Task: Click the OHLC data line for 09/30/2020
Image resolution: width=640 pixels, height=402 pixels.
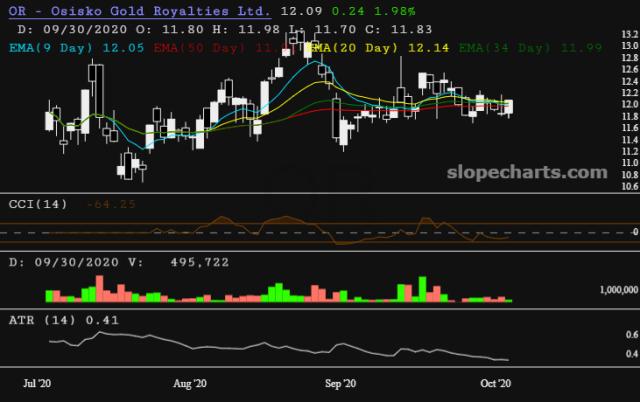Action: pos(225,29)
